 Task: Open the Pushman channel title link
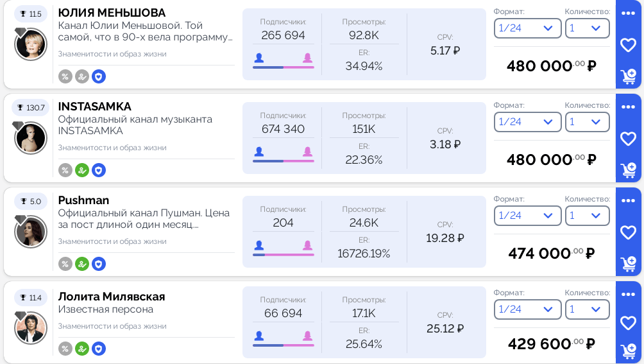(x=83, y=200)
